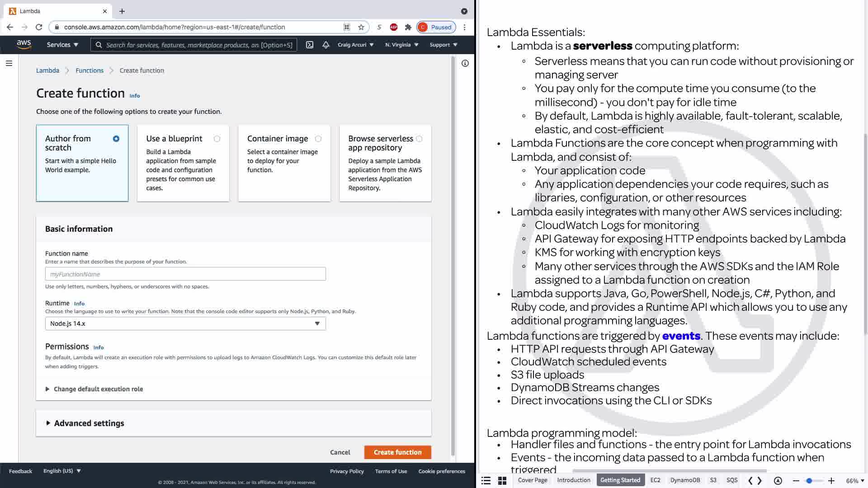Reload the browser page
This screenshot has width=868, height=488.
coord(39,27)
